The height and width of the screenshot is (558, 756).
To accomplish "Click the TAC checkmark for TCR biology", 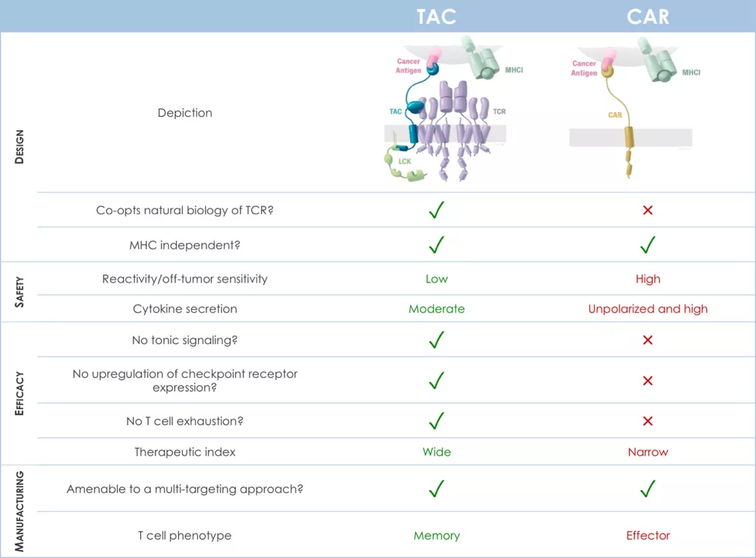I will point(437,210).
